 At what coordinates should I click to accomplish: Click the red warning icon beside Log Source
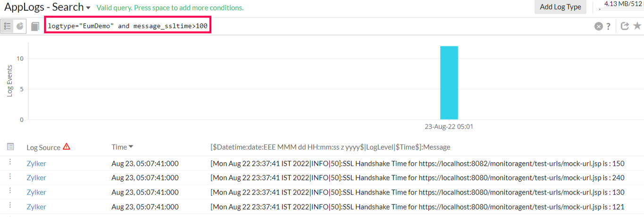pyautogui.click(x=67, y=146)
